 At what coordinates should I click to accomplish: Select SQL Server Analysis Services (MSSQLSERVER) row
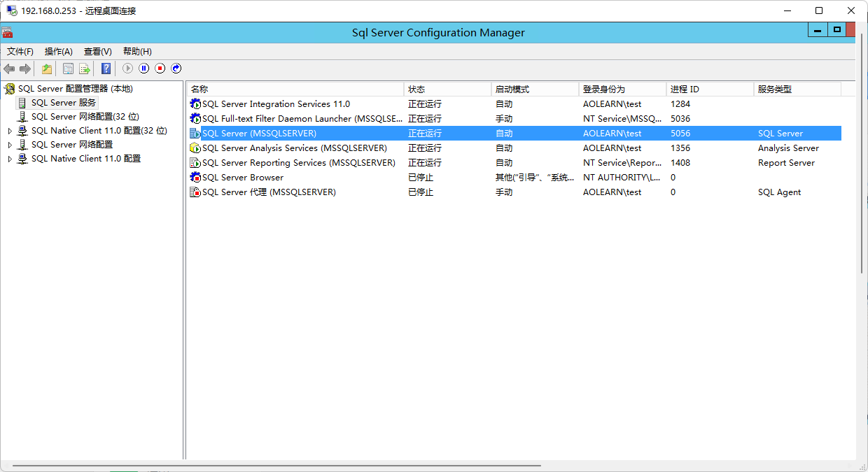514,148
